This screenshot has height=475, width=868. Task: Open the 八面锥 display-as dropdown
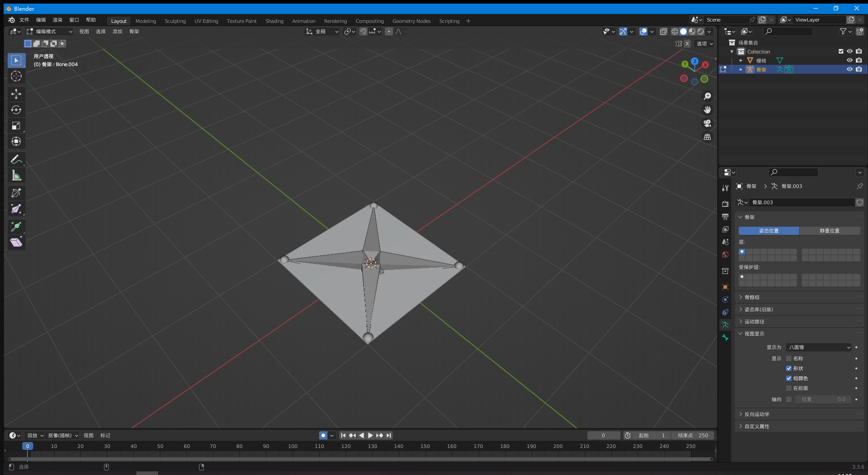point(819,347)
